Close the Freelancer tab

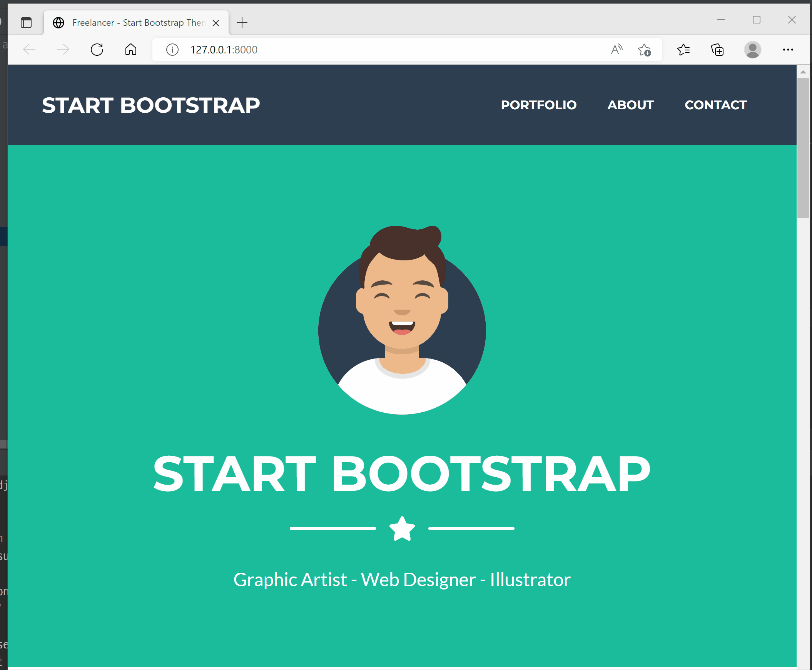(x=216, y=23)
